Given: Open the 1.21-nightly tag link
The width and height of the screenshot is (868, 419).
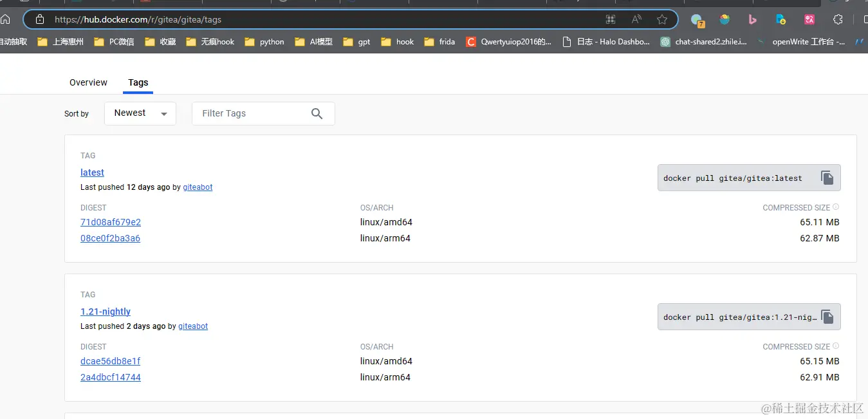Looking at the screenshot, I should [x=106, y=312].
